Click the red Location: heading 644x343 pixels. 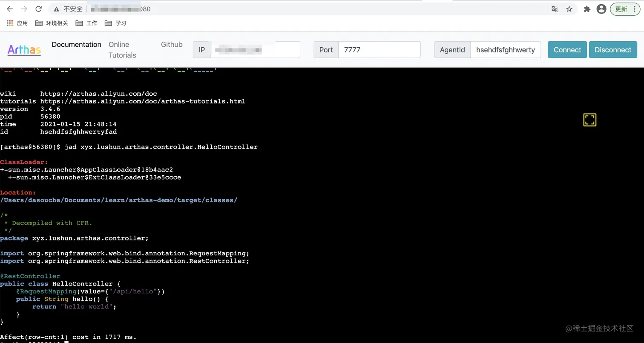18,192
